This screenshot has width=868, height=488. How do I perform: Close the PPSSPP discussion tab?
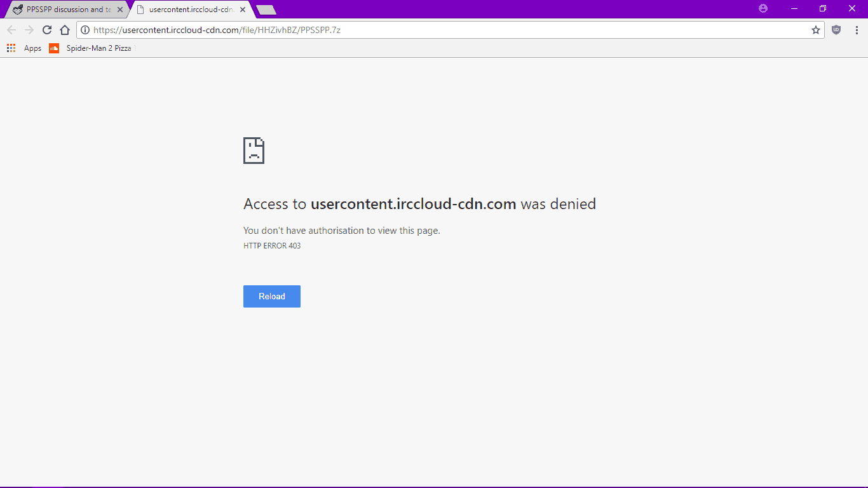tap(120, 10)
